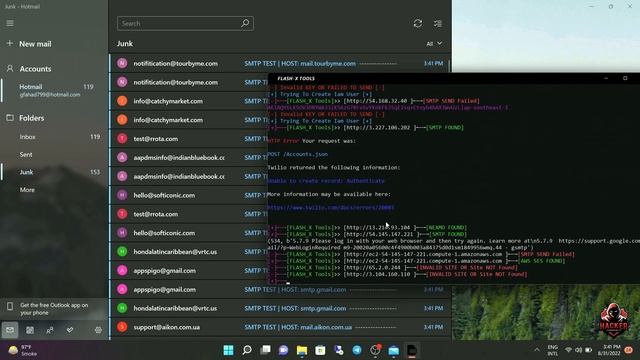This screenshot has height=360, width=640.
Task: Open the Sent folder
Action: click(x=54, y=154)
